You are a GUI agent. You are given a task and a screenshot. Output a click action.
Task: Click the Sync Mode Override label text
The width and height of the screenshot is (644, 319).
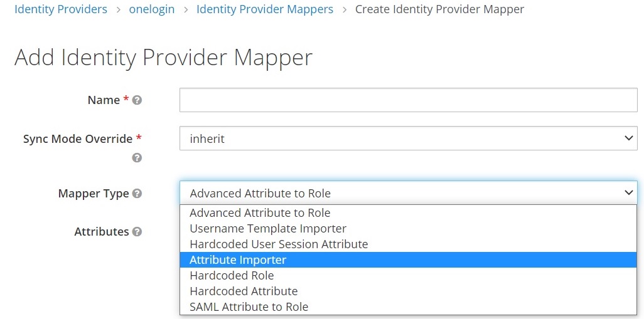(x=78, y=139)
